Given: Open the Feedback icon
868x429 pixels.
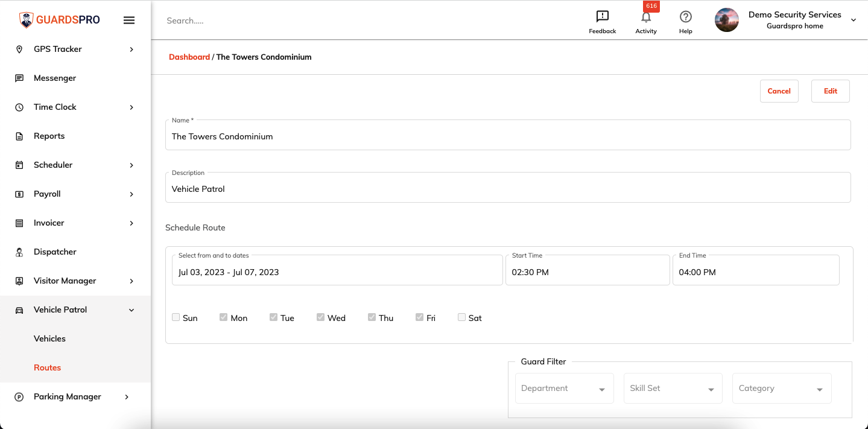Looking at the screenshot, I should (x=602, y=17).
